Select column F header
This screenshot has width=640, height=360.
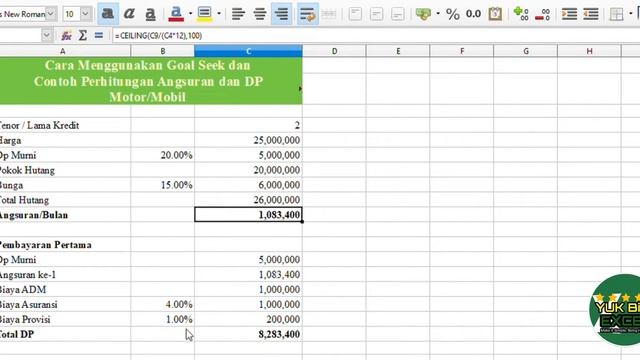click(462, 51)
